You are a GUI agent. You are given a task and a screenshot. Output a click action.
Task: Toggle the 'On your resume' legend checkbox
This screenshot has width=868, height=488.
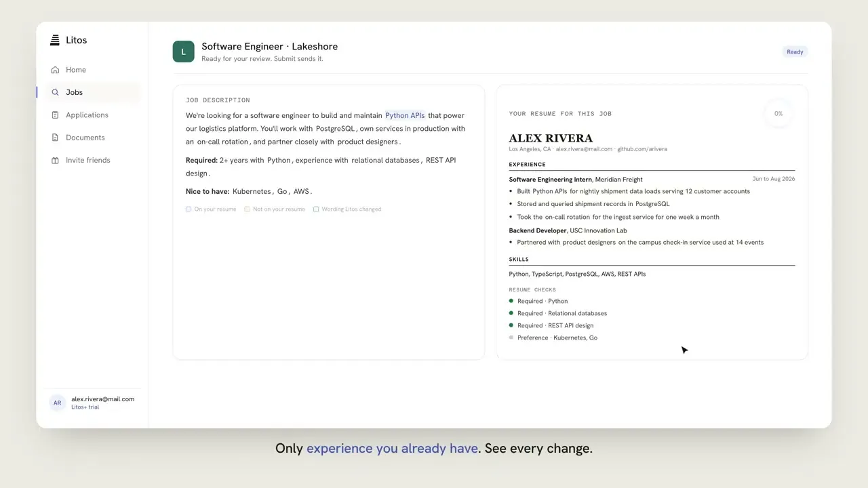click(x=189, y=209)
